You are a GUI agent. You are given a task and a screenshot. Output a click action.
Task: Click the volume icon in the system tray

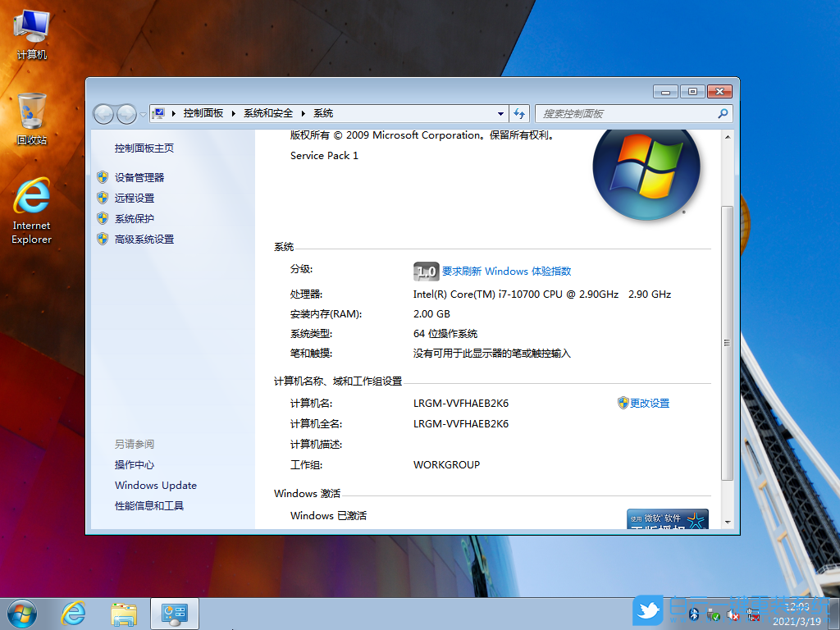[x=732, y=614]
